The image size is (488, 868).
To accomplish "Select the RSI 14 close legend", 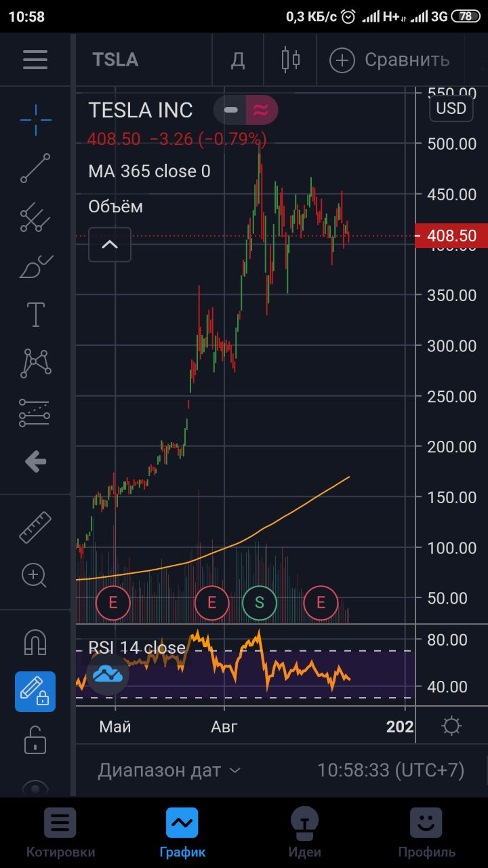I will (x=137, y=648).
